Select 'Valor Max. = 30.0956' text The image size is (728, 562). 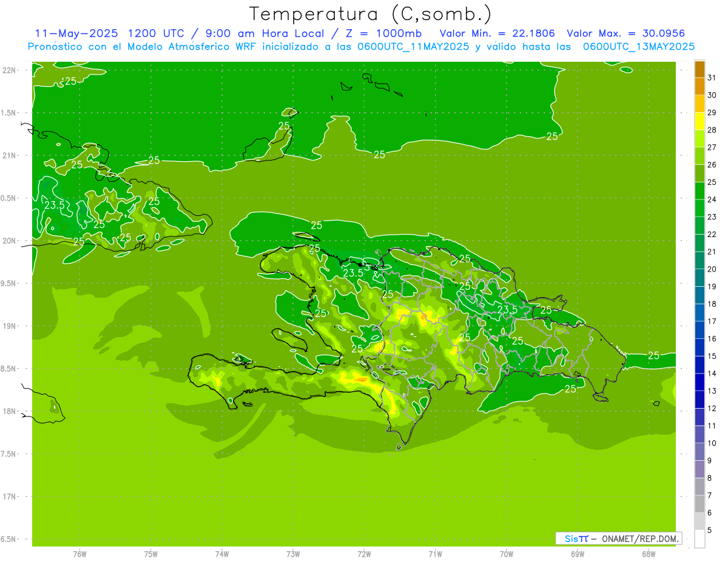point(627,33)
